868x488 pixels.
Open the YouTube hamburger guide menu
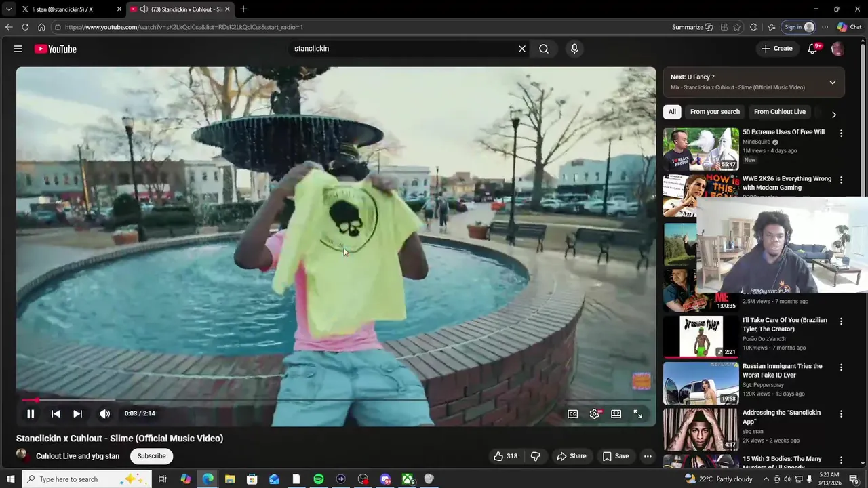(x=18, y=49)
